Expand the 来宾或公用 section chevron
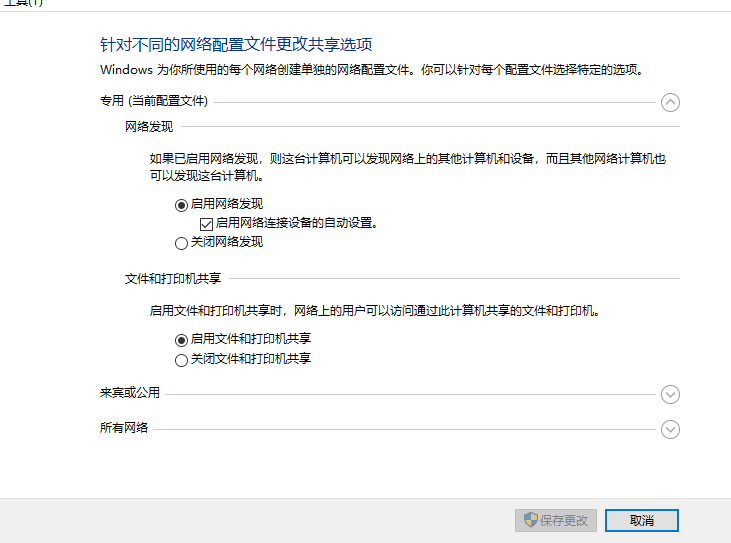Viewport: 731px width, 543px height. click(x=670, y=395)
